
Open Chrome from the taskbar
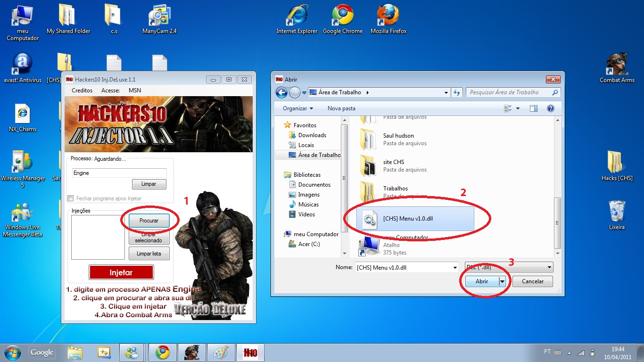(x=163, y=353)
